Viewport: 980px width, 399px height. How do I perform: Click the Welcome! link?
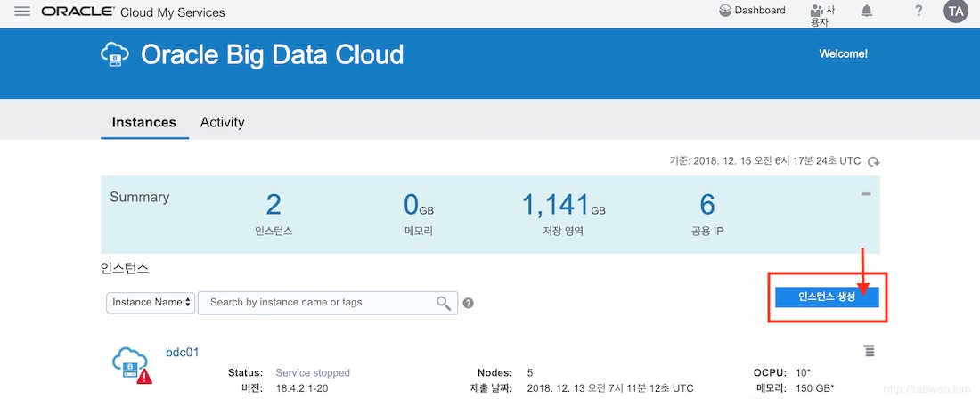(x=843, y=53)
